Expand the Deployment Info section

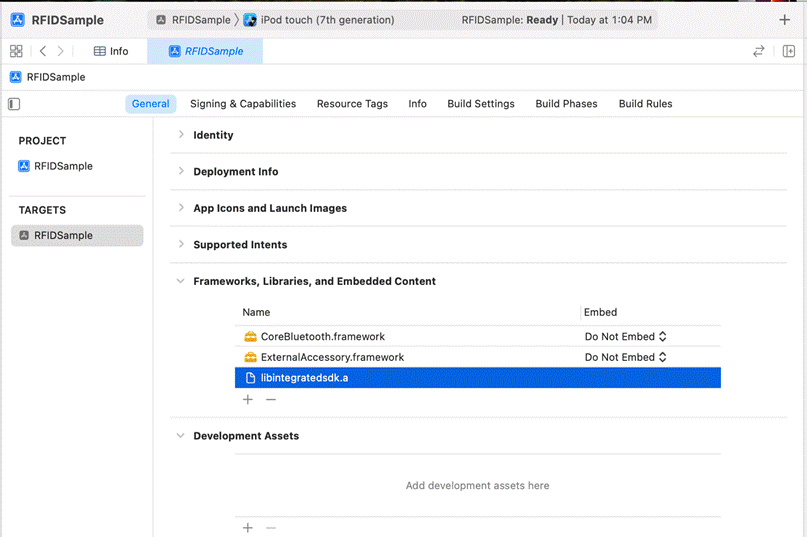point(181,172)
